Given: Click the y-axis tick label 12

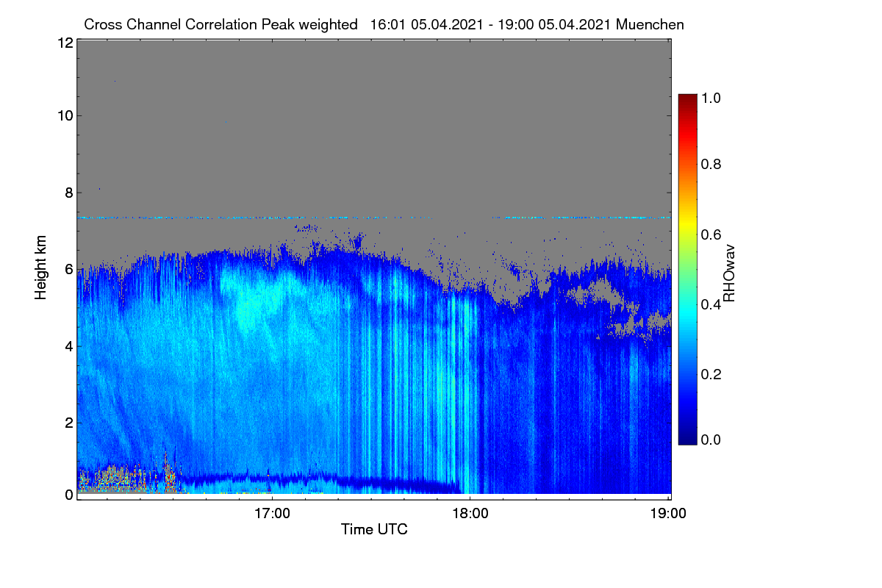Looking at the screenshot, I should tap(64, 43).
